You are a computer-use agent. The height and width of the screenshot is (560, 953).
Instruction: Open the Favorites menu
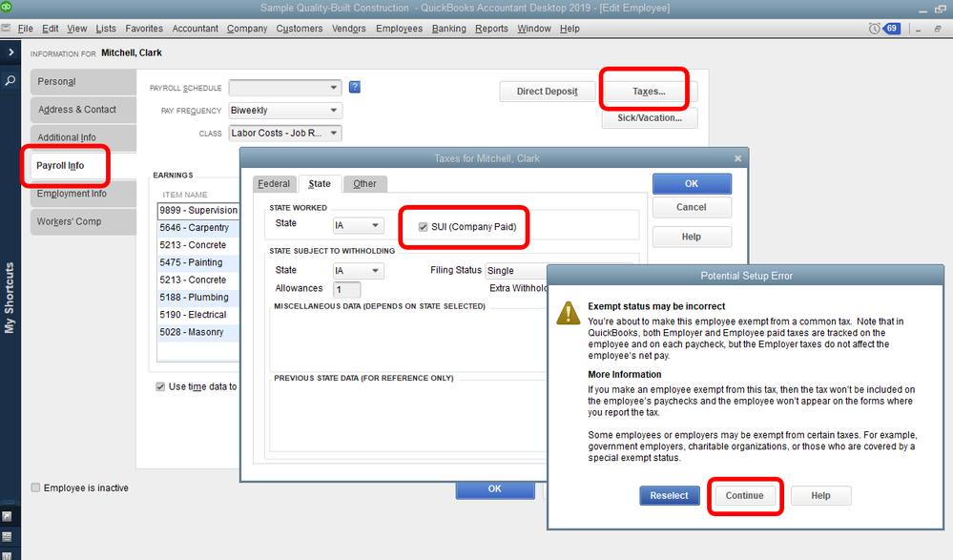pos(144,29)
